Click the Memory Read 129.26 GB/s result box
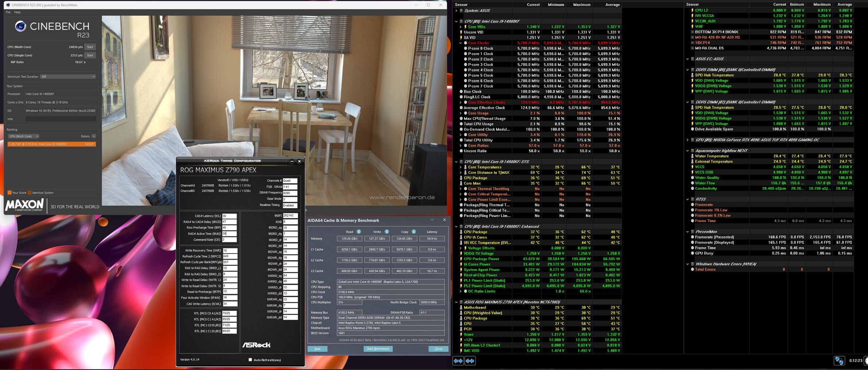868x370 pixels. pos(350,239)
